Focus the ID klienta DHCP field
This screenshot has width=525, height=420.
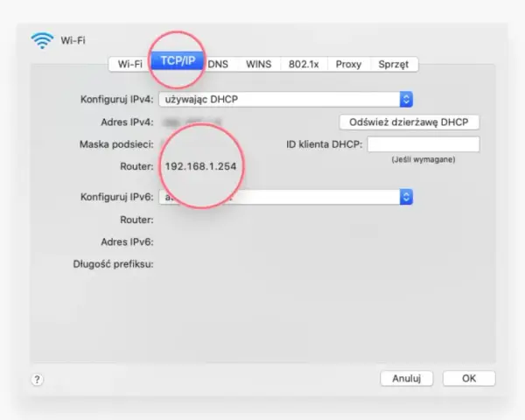point(423,144)
